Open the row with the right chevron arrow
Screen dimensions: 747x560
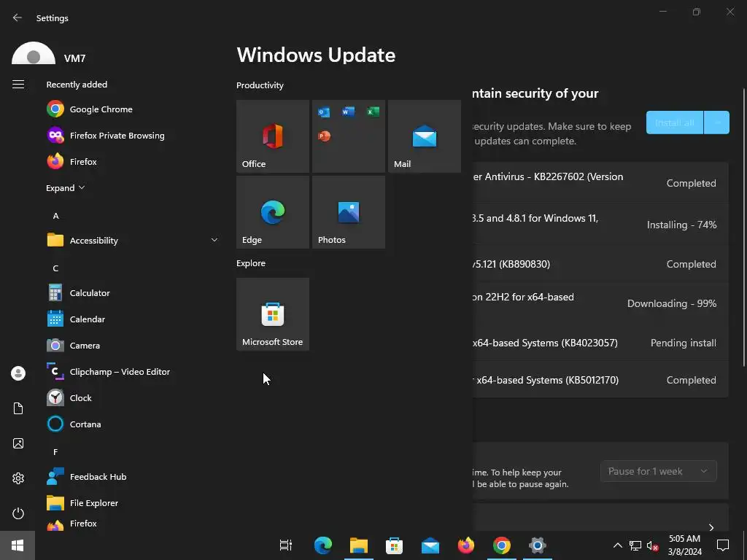600,518
